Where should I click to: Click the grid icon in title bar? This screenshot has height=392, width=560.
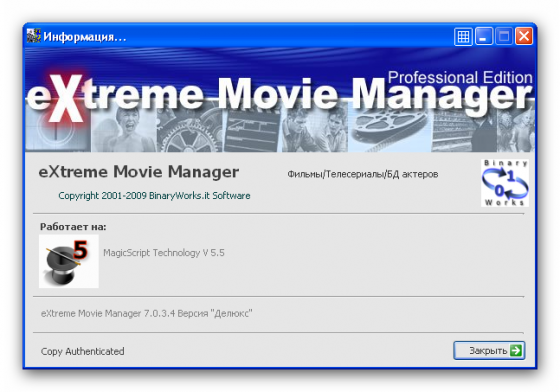tap(463, 36)
